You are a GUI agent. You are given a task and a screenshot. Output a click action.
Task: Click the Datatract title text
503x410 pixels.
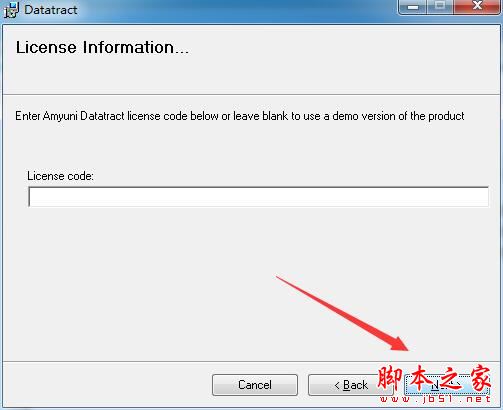pyautogui.click(x=51, y=10)
